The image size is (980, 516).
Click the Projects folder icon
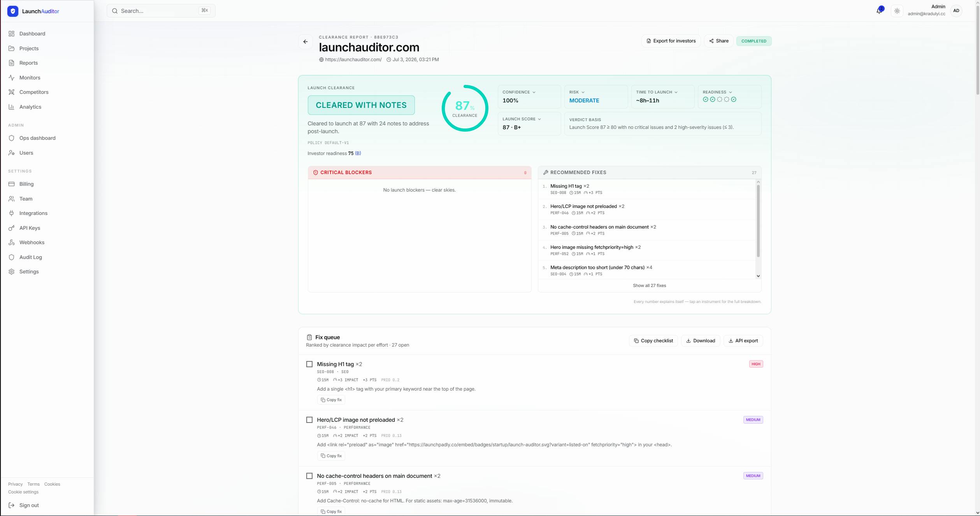12,49
